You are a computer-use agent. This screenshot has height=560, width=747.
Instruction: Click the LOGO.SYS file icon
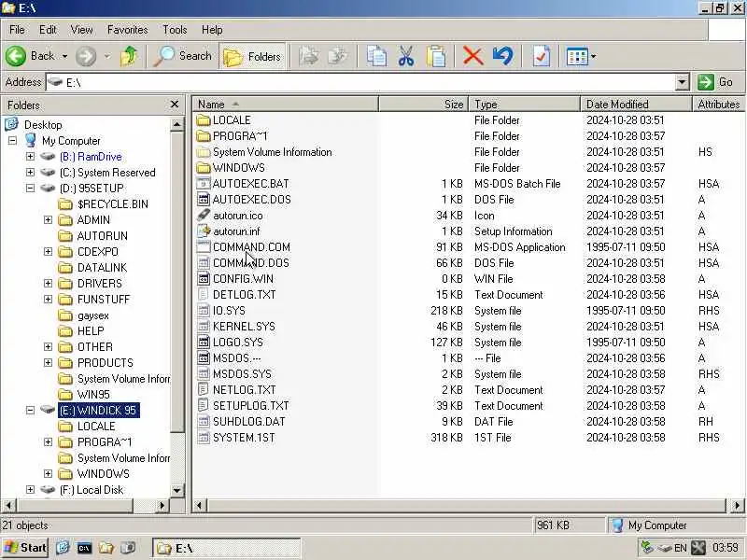(x=204, y=342)
